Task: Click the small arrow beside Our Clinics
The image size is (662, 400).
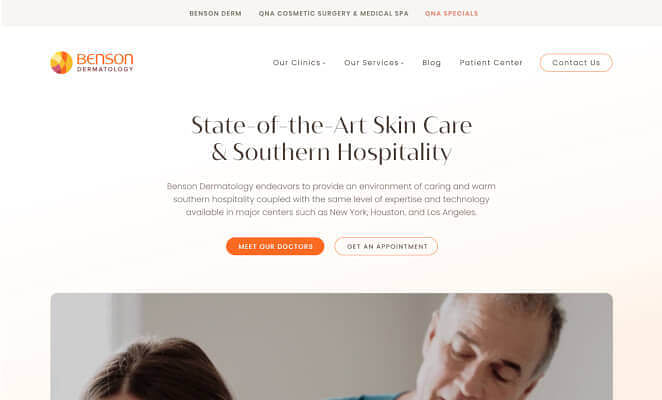Action: point(324,63)
